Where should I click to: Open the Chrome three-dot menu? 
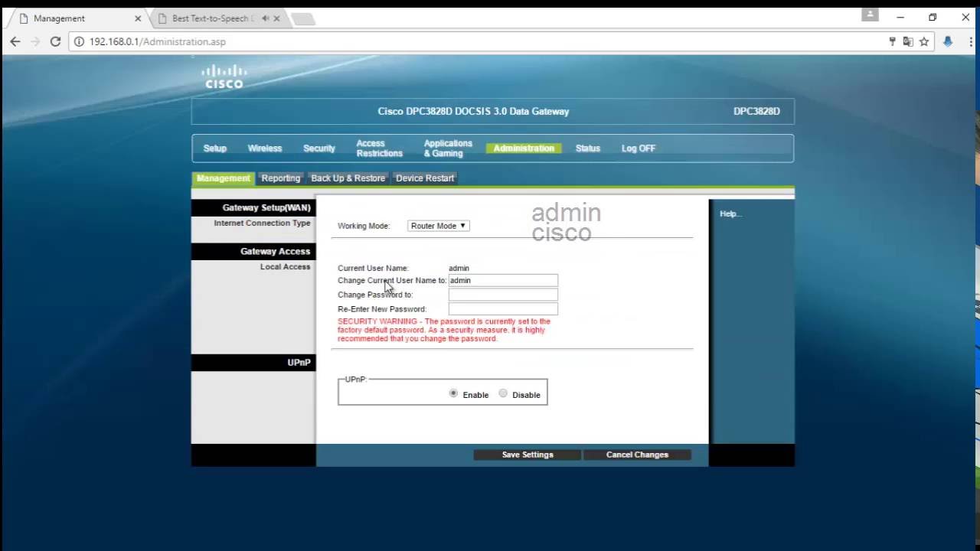969,41
